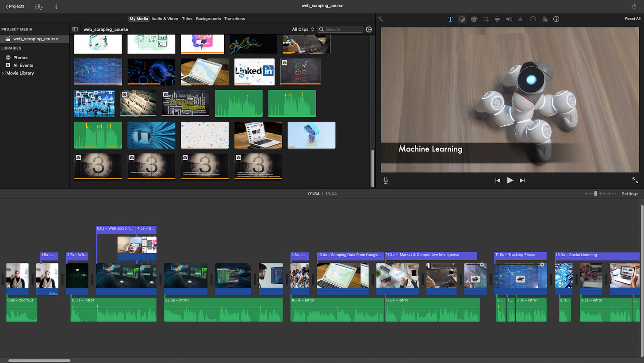
Task: Open the Transitions browser tab
Action: pos(234,19)
